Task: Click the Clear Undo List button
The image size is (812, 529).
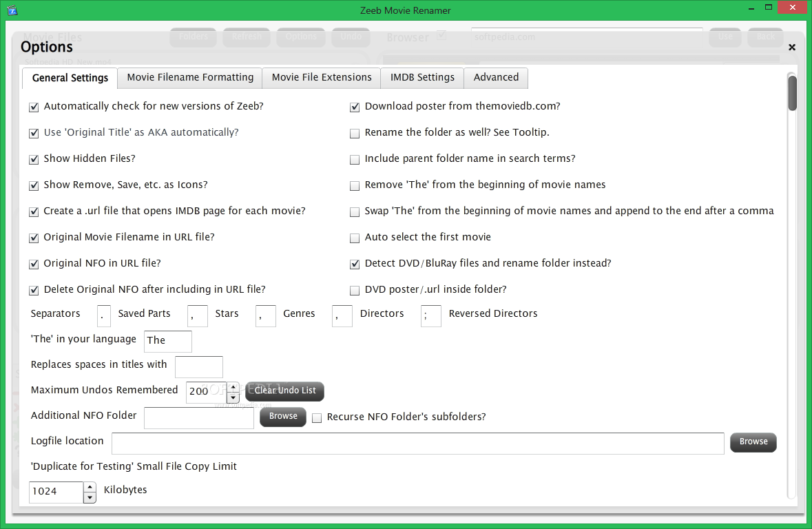Action: 285,391
